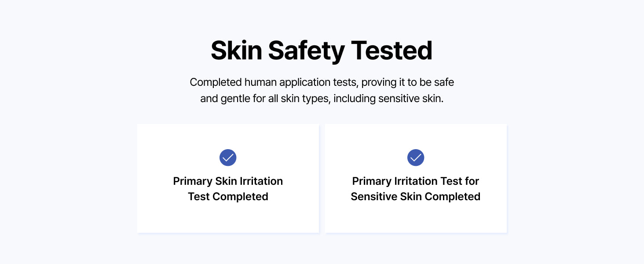Click the Test Completed text line
644x264 pixels.
click(228, 196)
